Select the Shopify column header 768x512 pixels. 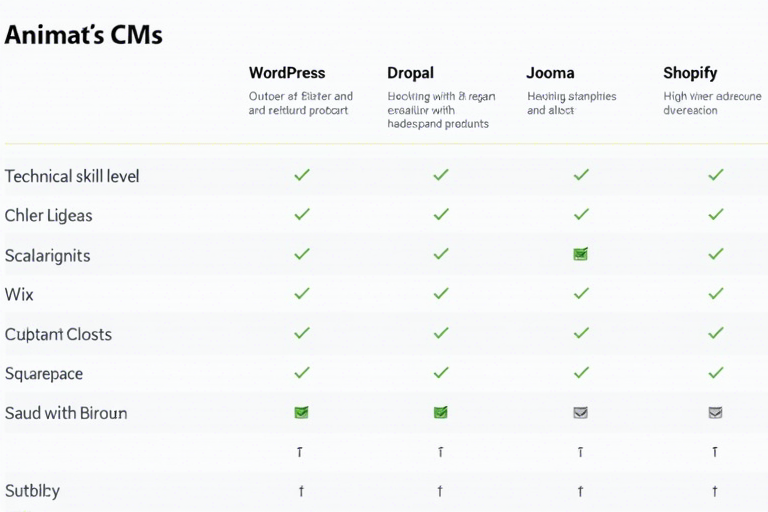tap(690, 73)
